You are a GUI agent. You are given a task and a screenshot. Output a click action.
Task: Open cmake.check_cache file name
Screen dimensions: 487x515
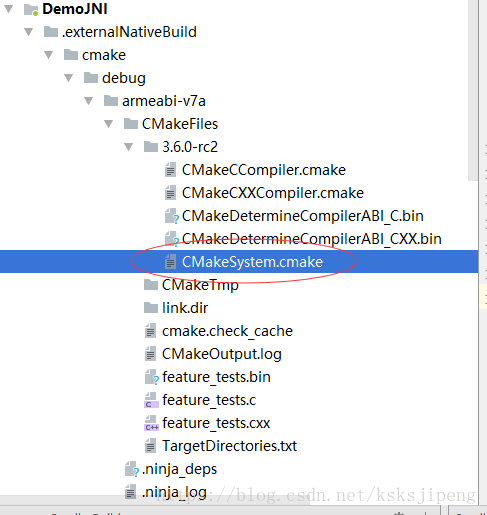tap(227, 331)
